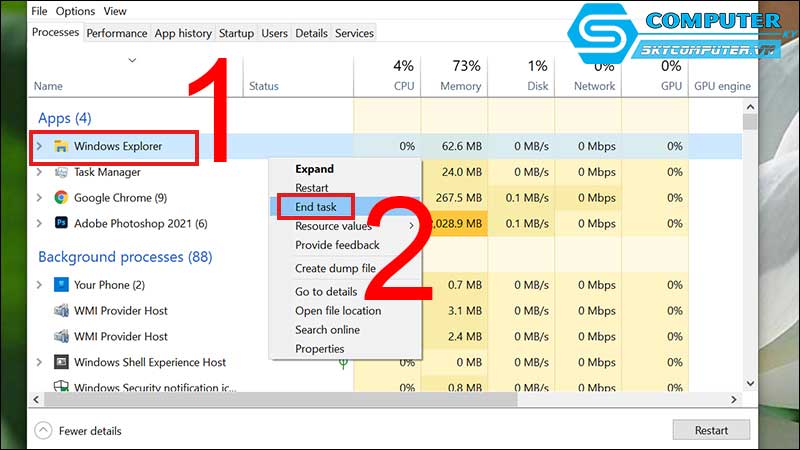This screenshot has width=800, height=450.
Task: Click the Windows Explorer folder icon
Action: [x=61, y=147]
